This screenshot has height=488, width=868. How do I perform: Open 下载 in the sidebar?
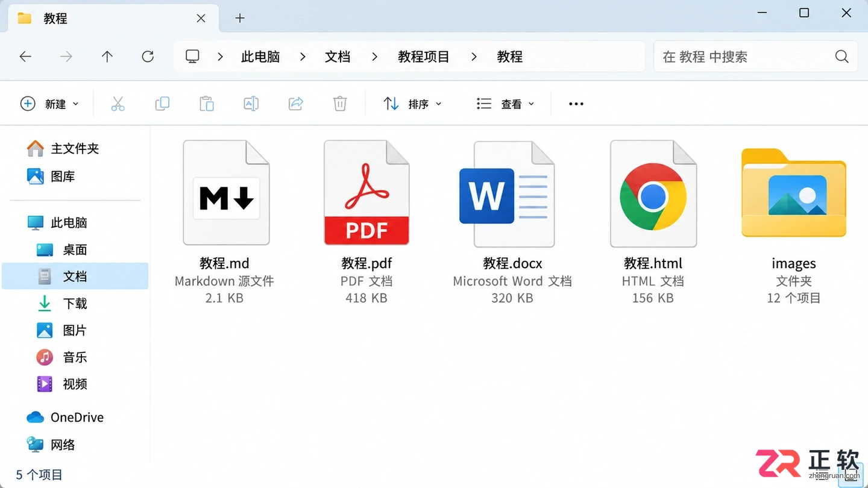pyautogui.click(x=62, y=303)
